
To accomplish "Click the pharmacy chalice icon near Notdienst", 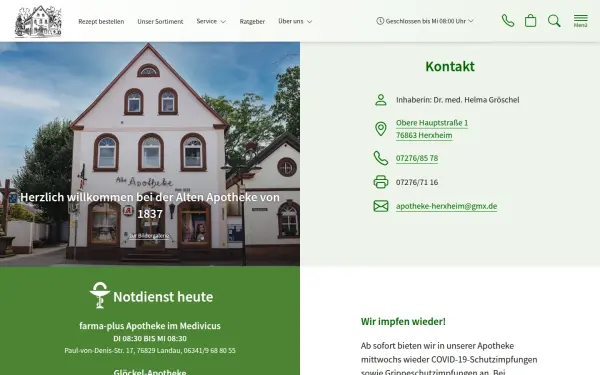I will pyautogui.click(x=100, y=295).
